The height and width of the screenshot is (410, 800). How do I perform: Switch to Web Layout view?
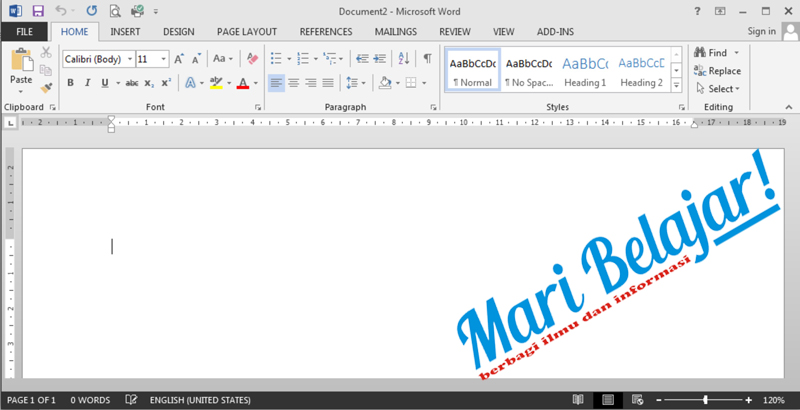637,400
